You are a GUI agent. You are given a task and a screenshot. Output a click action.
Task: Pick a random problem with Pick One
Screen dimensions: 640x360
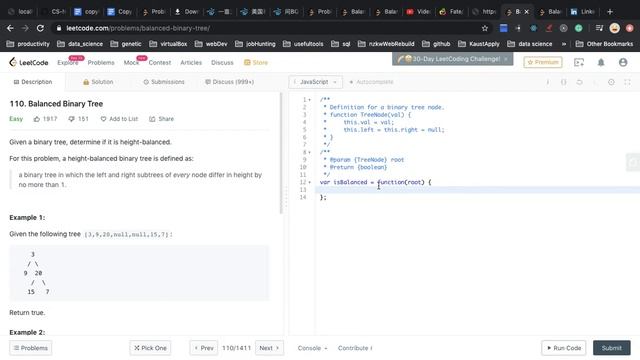click(150, 348)
